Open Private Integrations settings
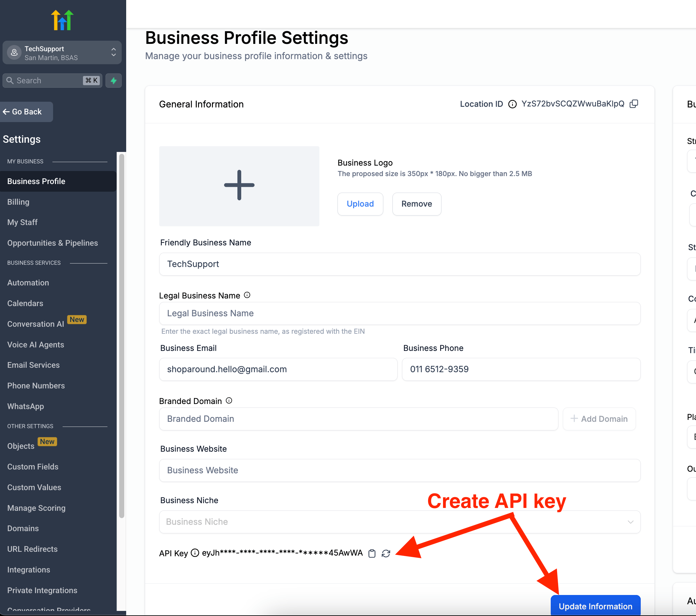Viewport: 696px width, 616px height. pos(42,591)
